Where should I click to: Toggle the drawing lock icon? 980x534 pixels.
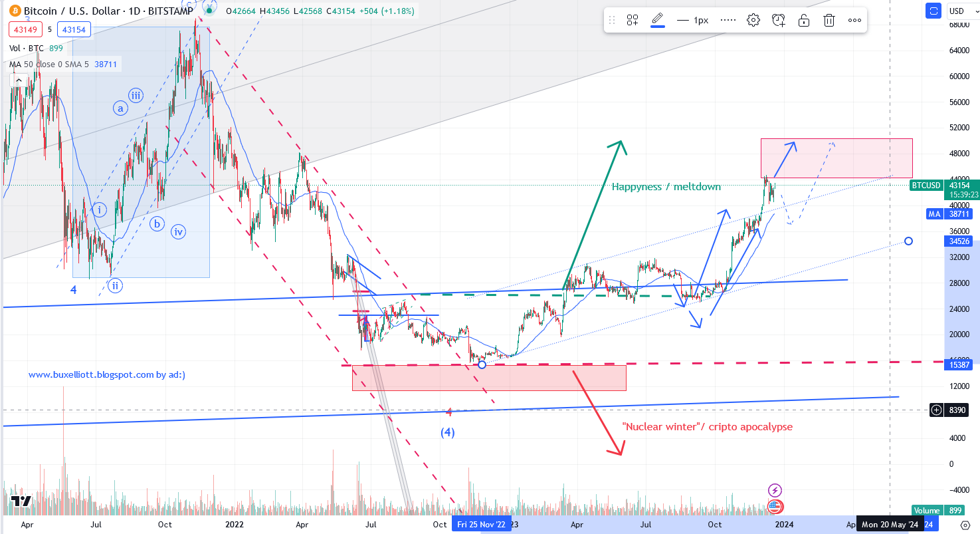point(804,20)
